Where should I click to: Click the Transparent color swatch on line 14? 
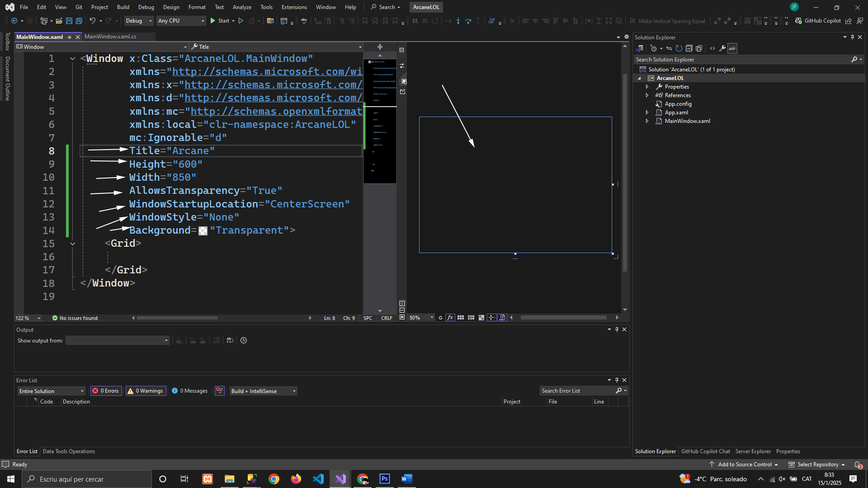[x=203, y=231]
